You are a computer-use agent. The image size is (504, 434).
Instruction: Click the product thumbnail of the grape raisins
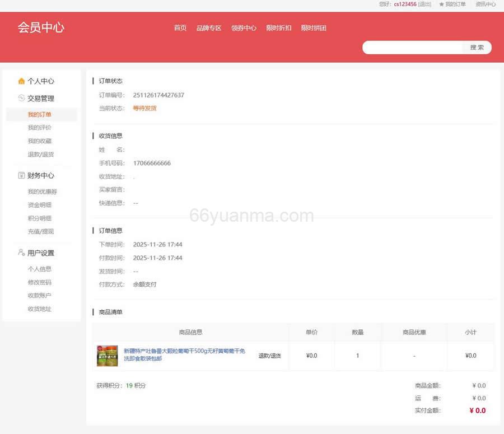click(106, 355)
